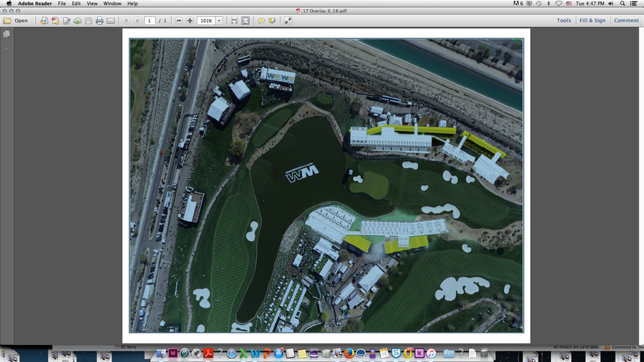644x362 pixels.
Task: Click the page number input field
Action: tap(150, 21)
